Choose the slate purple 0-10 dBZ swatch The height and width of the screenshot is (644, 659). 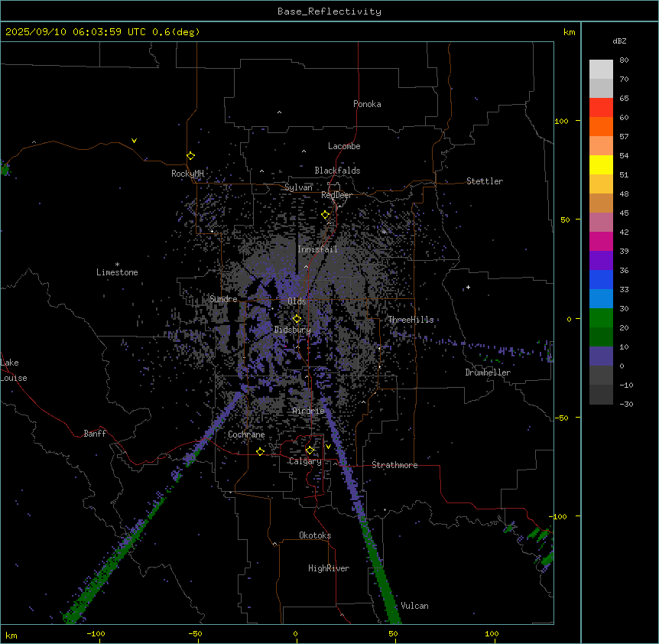[601, 356]
